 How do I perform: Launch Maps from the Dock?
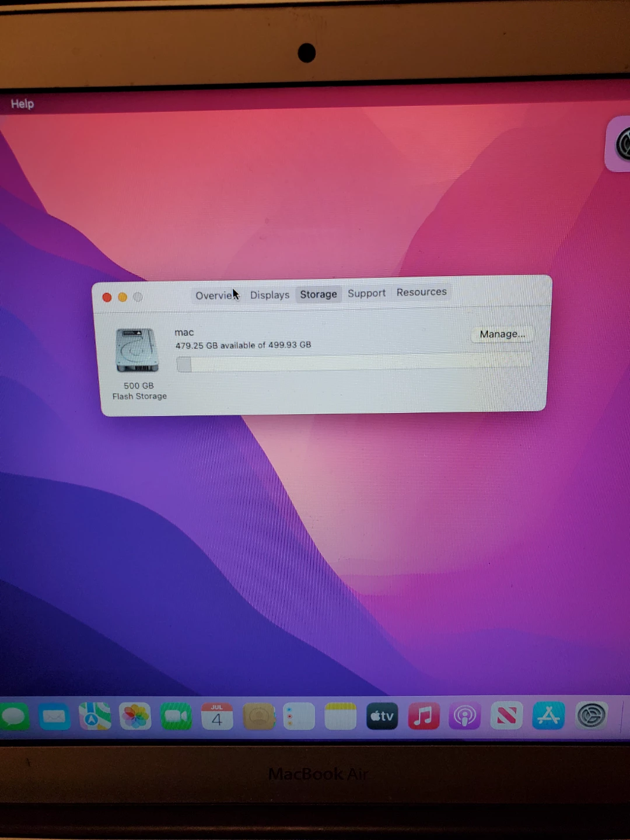click(x=95, y=716)
